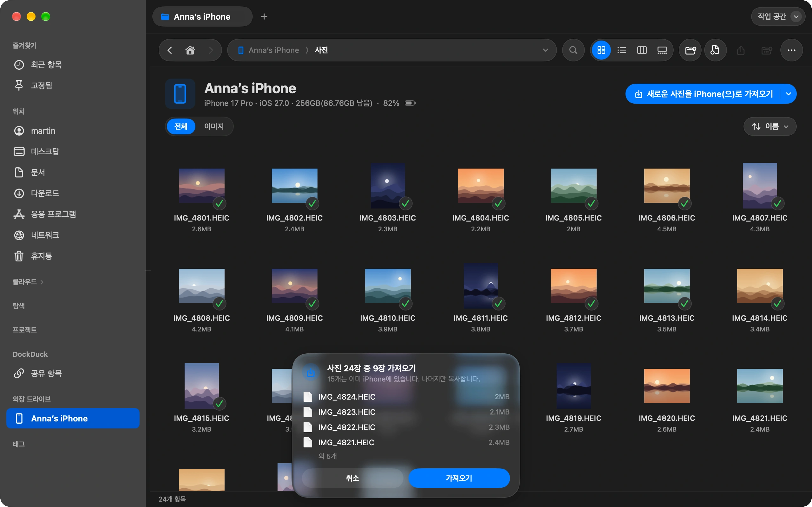
Task: Open the Anna's iPhone tab
Action: click(x=202, y=16)
